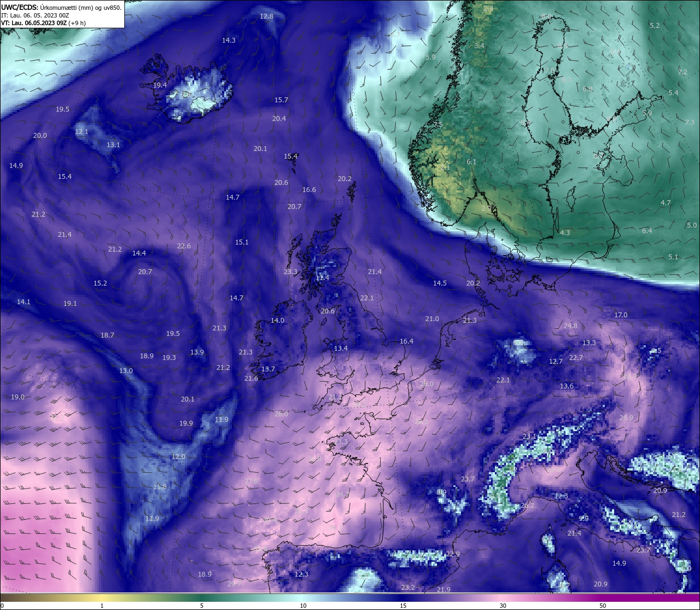Click the 26.2 map value
Image resolution: width=700 pixels, height=610 pixels.
[527, 506]
